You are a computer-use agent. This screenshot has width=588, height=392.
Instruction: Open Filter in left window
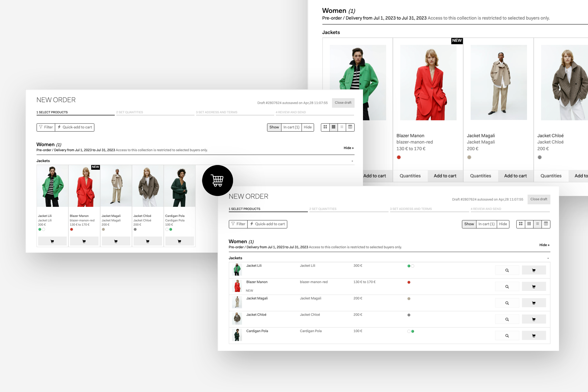point(46,127)
